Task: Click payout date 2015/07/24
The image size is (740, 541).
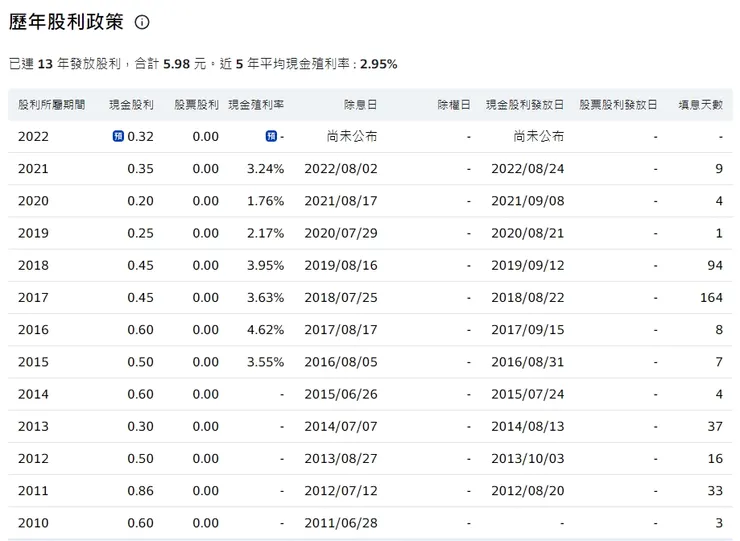Action: click(528, 394)
